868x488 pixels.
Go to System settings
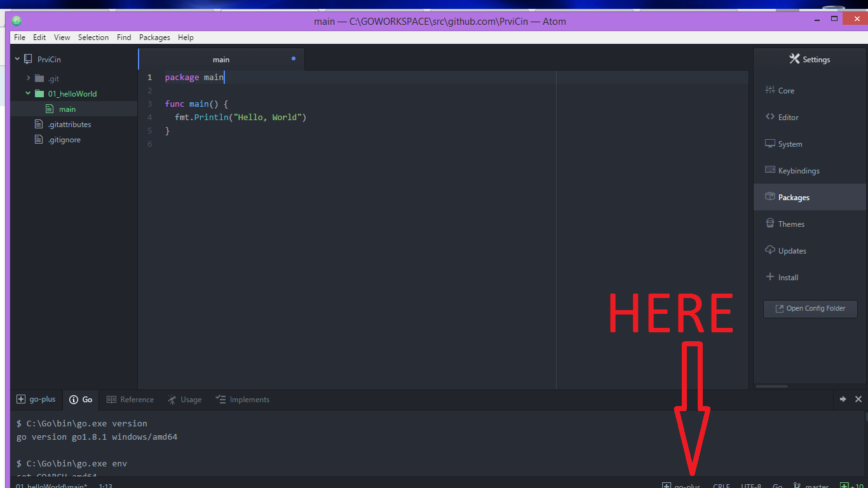790,144
